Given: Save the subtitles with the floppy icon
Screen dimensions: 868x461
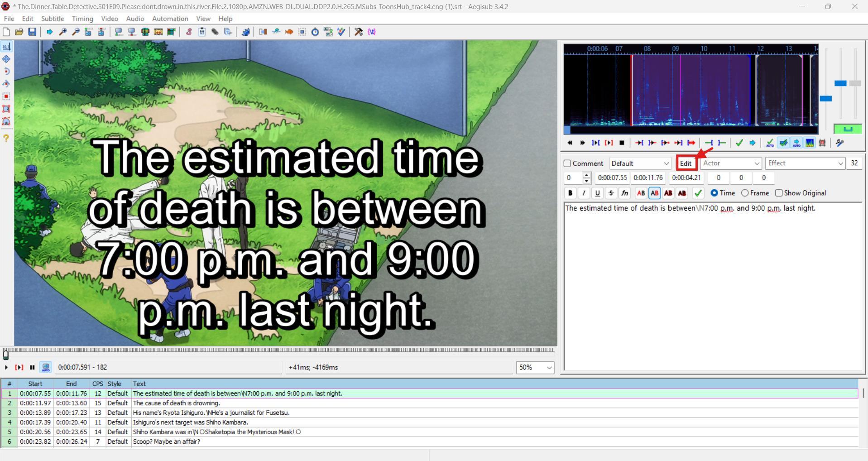Looking at the screenshot, I should click(x=32, y=32).
